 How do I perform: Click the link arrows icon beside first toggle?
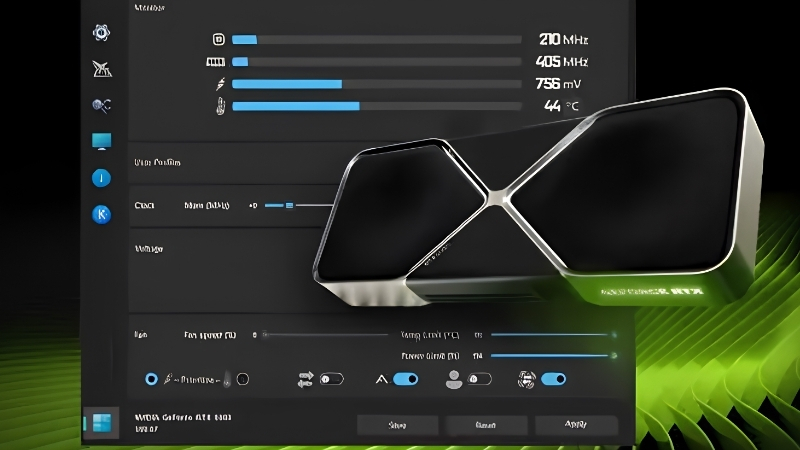coord(305,379)
